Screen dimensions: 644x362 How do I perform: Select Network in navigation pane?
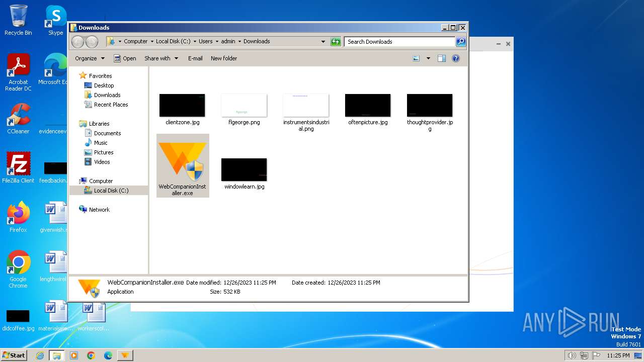pos(94,210)
